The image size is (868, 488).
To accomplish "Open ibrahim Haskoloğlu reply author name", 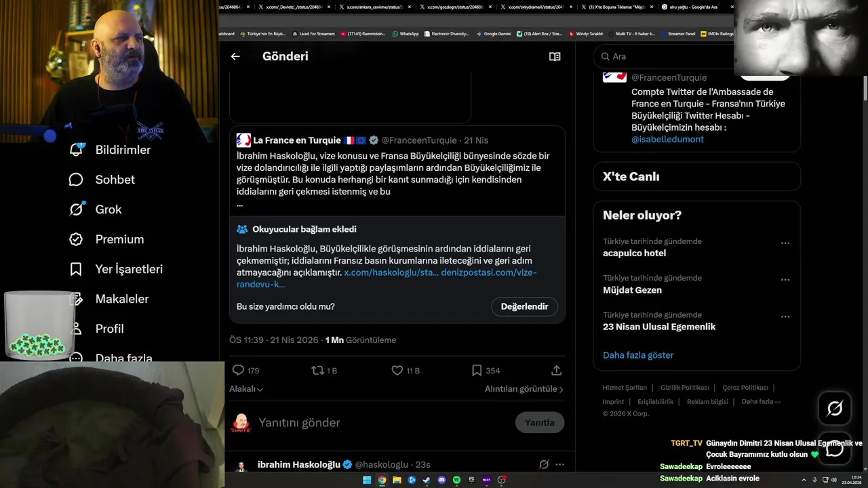I will [x=299, y=464].
